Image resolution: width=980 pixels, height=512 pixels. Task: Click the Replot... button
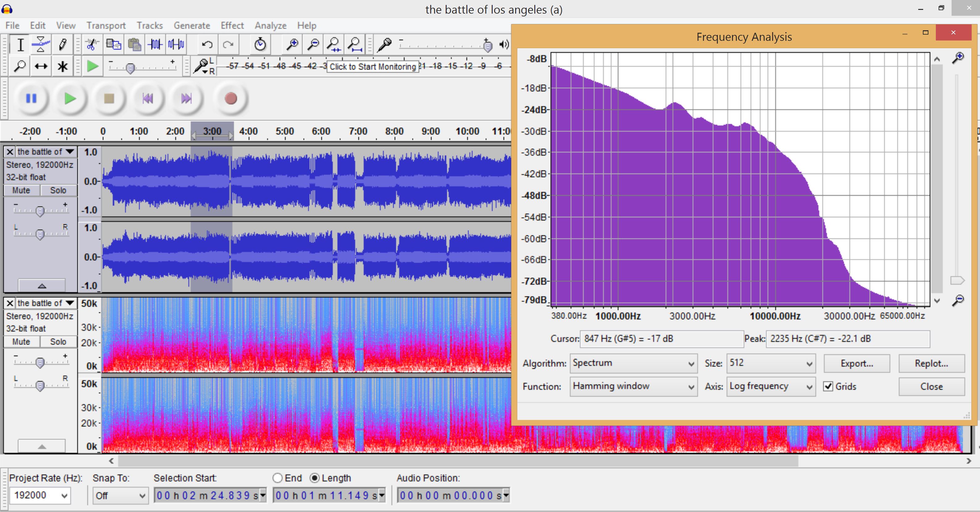click(x=932, y=363)
